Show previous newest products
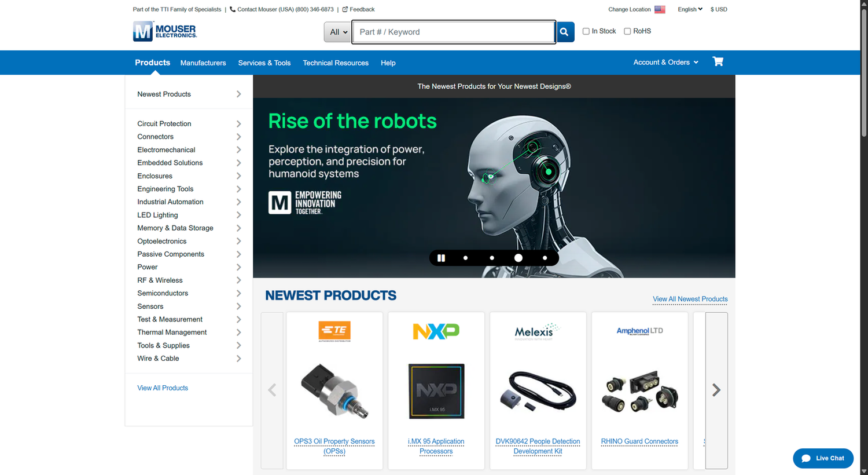868x475 pixels. click(x=272, y=390)
